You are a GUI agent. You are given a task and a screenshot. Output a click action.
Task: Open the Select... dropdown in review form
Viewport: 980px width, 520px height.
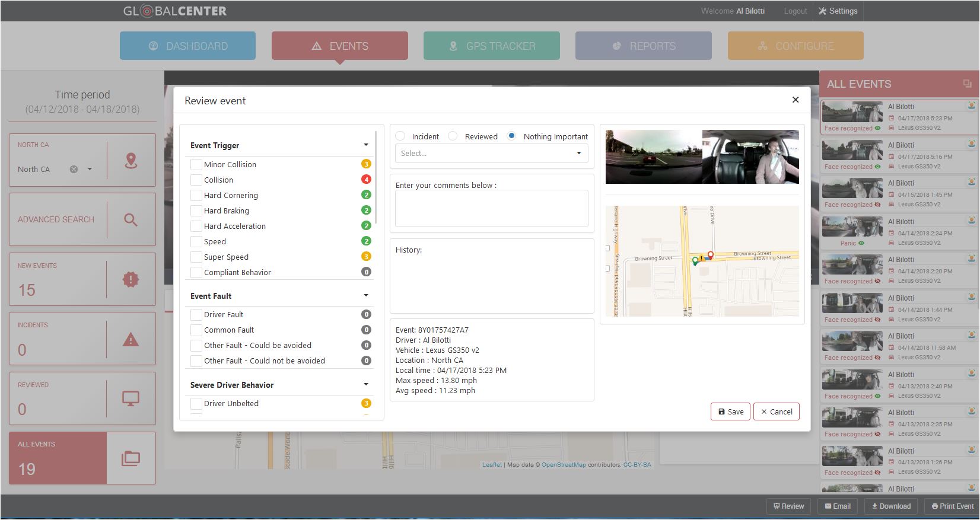tap(492, 153)
